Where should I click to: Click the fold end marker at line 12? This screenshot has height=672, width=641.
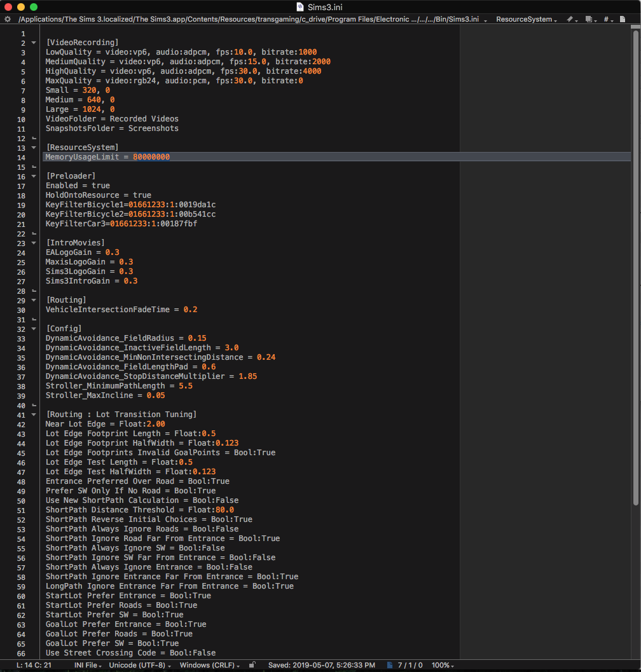[34, 138]
